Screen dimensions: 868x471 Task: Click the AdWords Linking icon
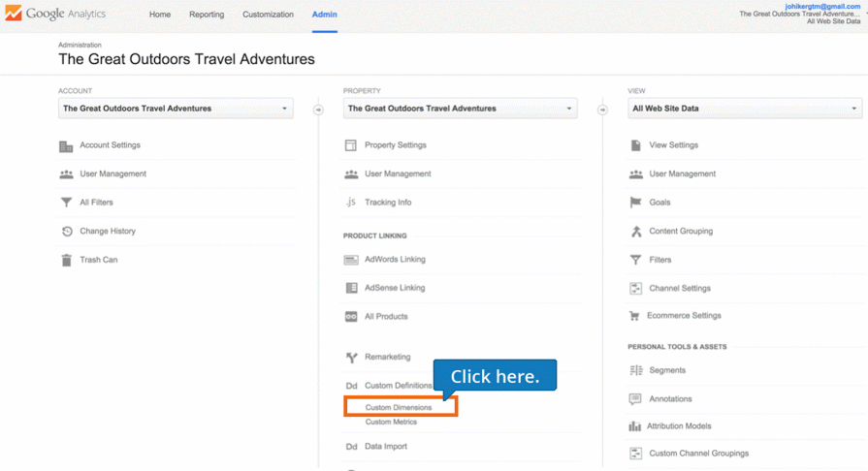click(351, 260)
